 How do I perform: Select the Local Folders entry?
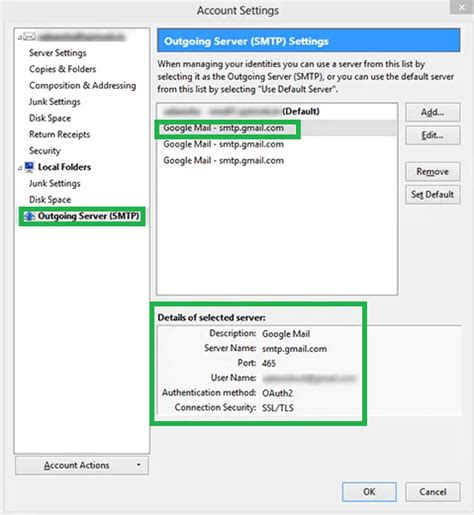pyautogui.click(x=64, y=167)
